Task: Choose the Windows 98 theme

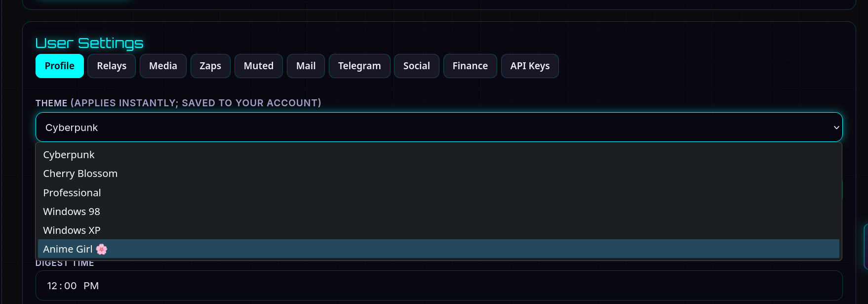Action: pyautogui.click(x=438, y=212)
